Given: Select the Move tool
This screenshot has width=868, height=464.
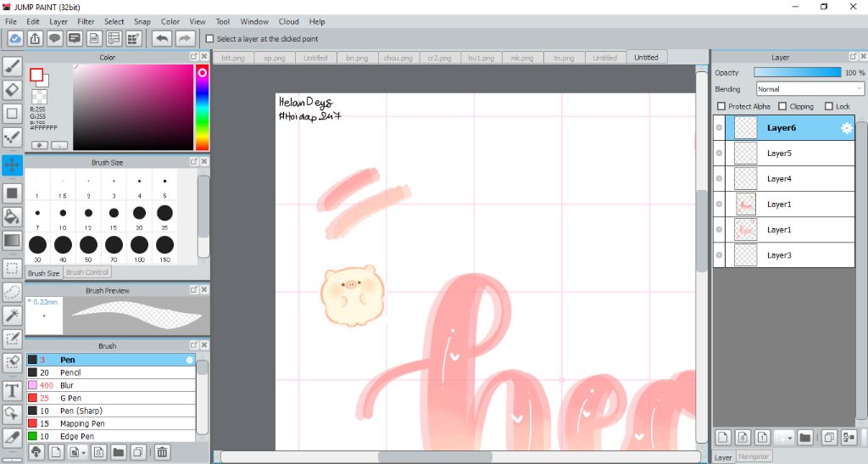Looking at the screenshot, I should 12,165.
